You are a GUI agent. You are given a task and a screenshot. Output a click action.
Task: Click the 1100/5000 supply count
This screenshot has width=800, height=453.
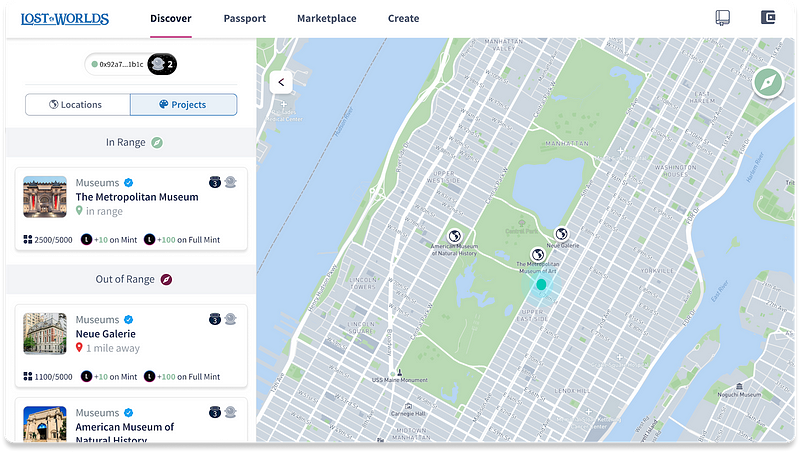click(48, 377)
